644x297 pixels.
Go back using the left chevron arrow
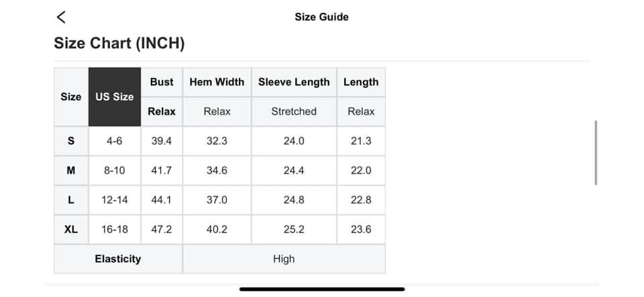62,17
